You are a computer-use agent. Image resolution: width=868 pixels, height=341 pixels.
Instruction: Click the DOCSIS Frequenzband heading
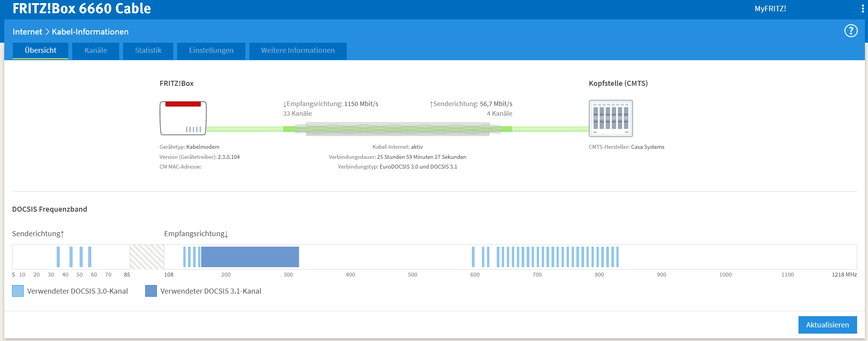click(x=50, y=209)
